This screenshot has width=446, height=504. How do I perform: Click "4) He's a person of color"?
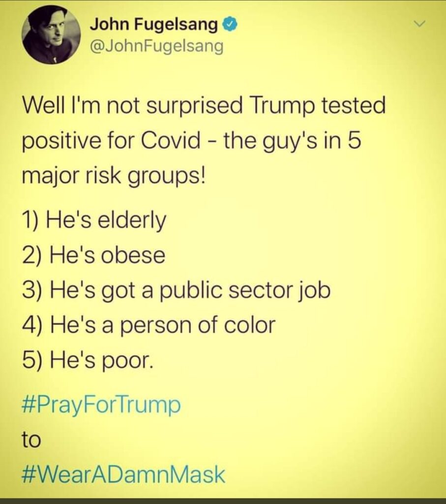[x=149, y=325]
